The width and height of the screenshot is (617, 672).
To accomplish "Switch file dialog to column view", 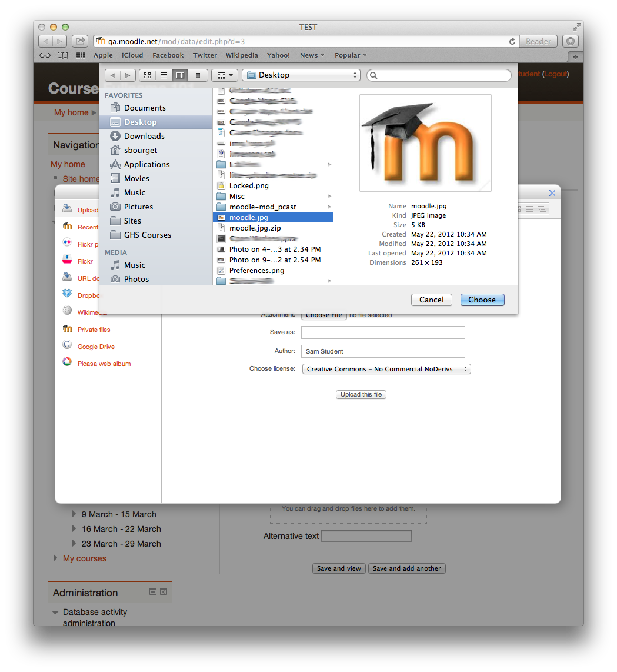I will [x=181, y=75].
